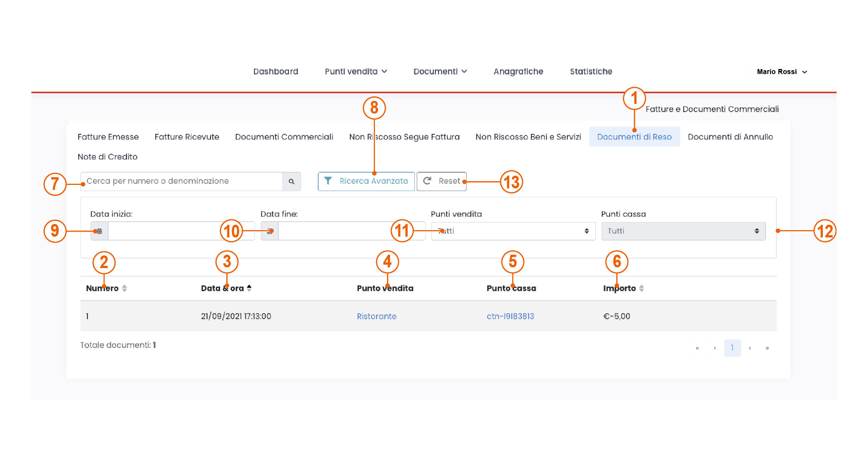Viewport: 868px width, 453px height.
Task: Click the Data inizio calendar icon
Action: point(99,231)
